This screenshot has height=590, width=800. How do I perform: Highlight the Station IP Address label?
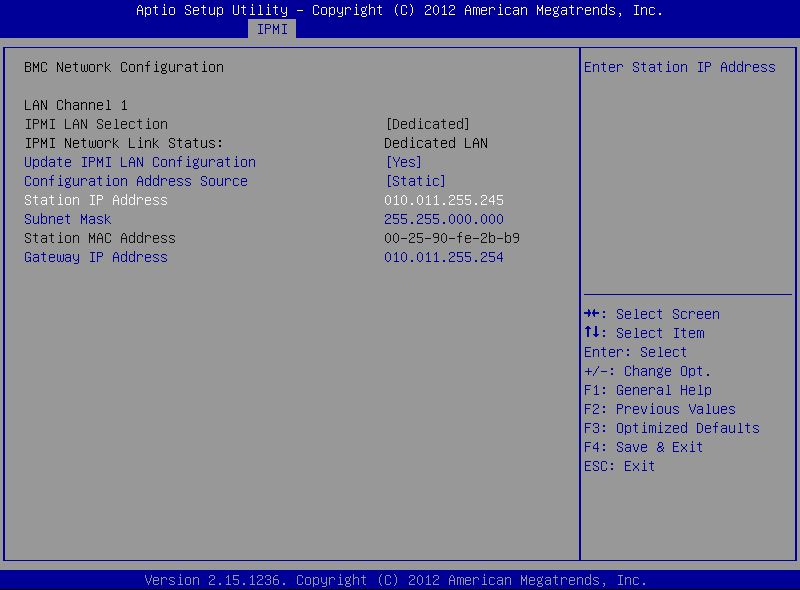[x=96, y=200]
